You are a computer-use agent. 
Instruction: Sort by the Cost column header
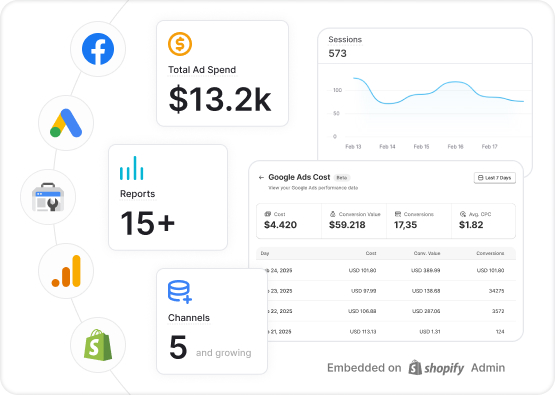(371, 253)
